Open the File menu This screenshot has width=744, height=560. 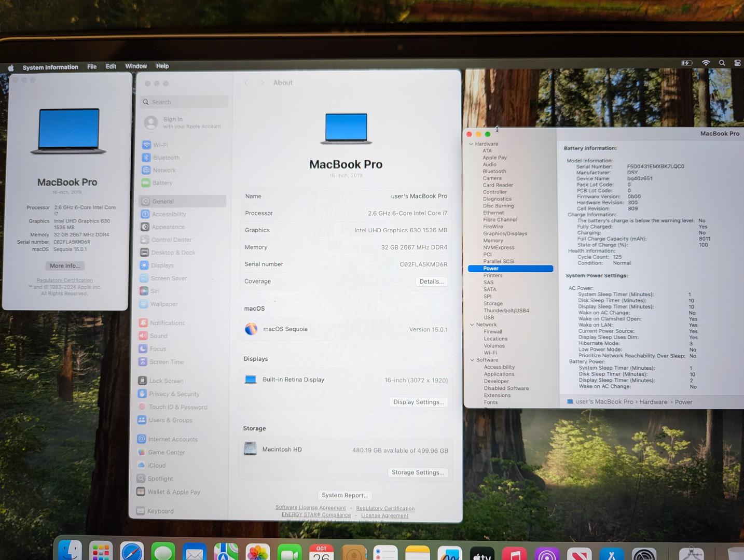click(92, 67)
